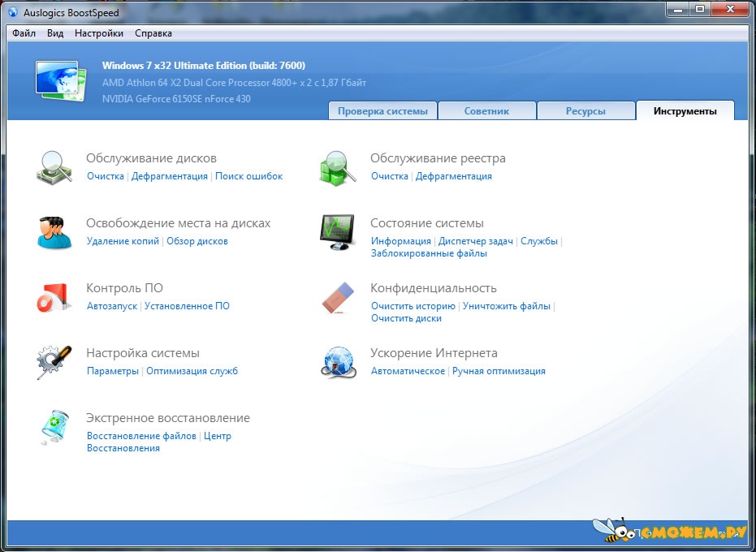Click the NVIDIA GeForce 6150SE text
Viewport: 756px width, 552px height.
point(176,99)
